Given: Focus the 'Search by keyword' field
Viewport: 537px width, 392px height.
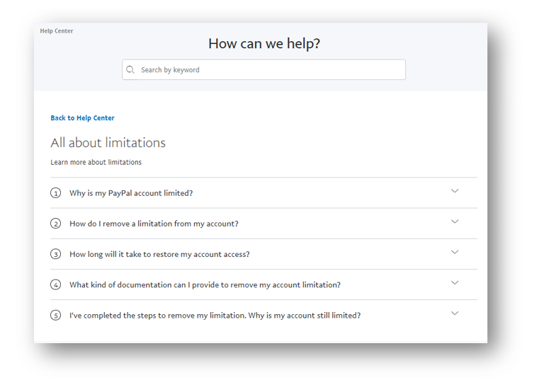Looking at the screenshot, I should (x=269, y=70).
